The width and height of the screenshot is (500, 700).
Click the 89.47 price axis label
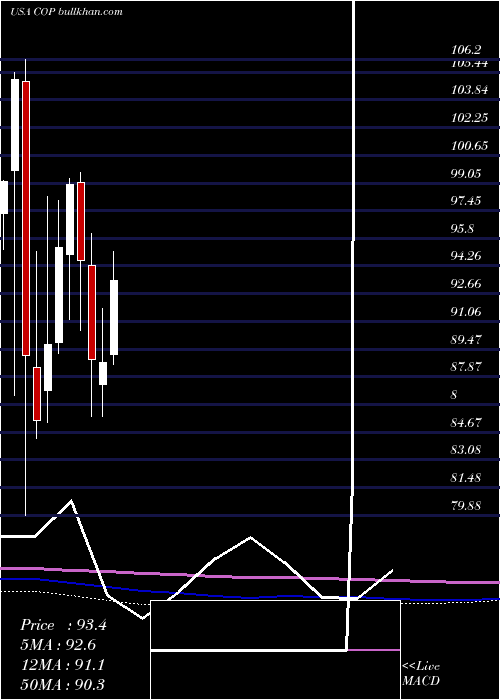(466, 339)
